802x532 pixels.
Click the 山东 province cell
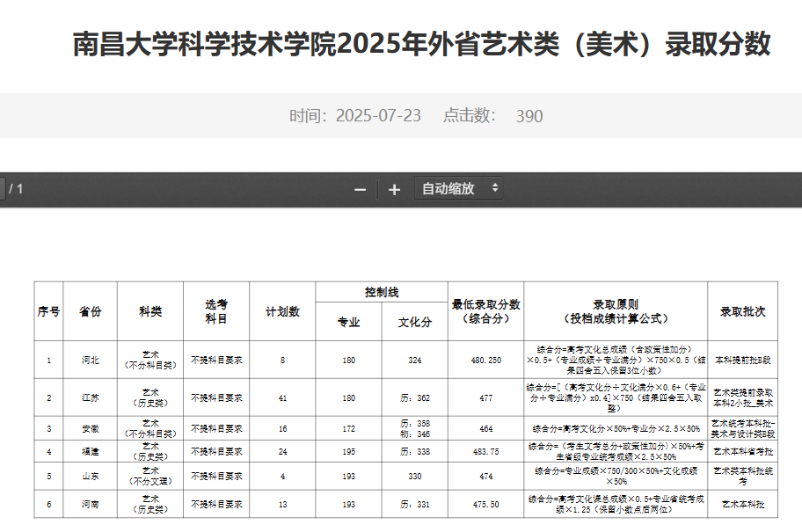[x=90, y=477]
